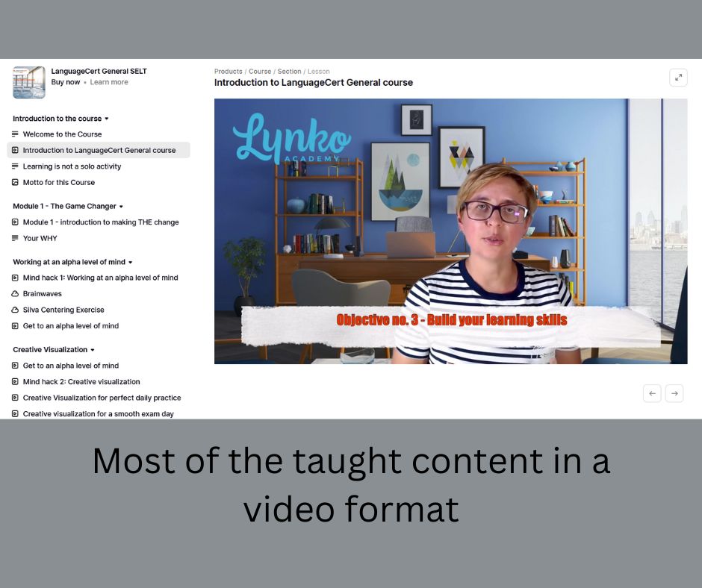Open Mind hack 2: Creative visualization lesson
This screenshot has height=588, width=702.
pyautogui.click(x=81, y=382)
